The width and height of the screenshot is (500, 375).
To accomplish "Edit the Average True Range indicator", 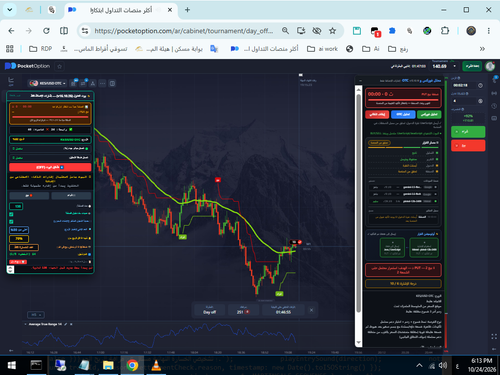I will (x=66, y=324).
